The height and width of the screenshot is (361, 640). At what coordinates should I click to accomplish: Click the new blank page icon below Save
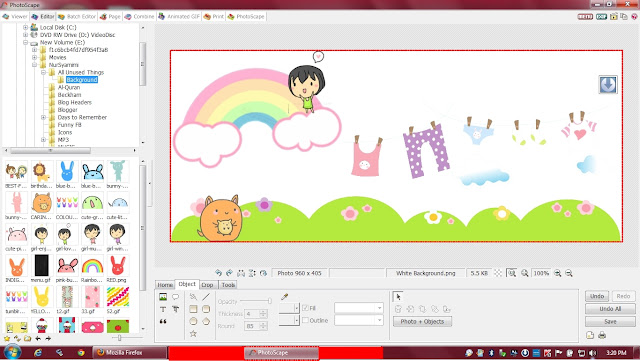590,335
